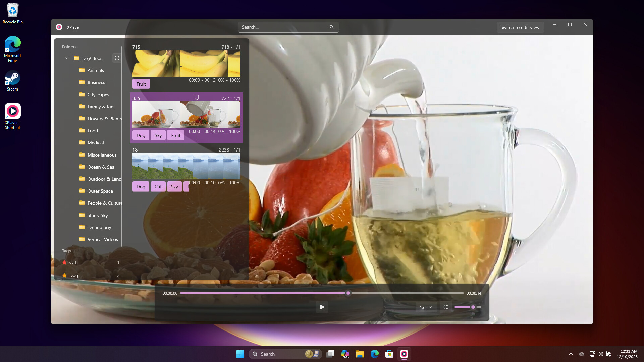Refresh the D:\Videos folder listing

(117, 58)
